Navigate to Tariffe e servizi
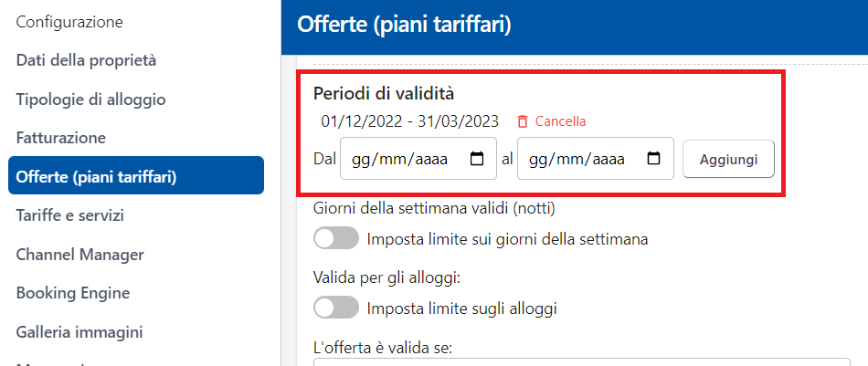 [69, 215]
